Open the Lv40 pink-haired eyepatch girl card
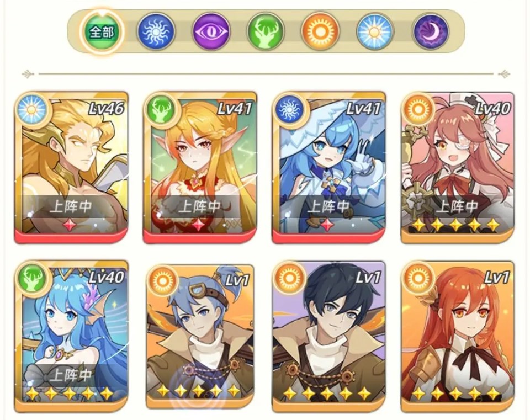530x420 pixels. click(x=458, y=168)
